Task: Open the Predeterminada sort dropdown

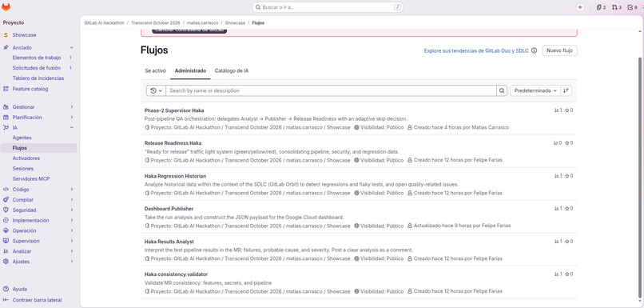Action: pos(535,90)
